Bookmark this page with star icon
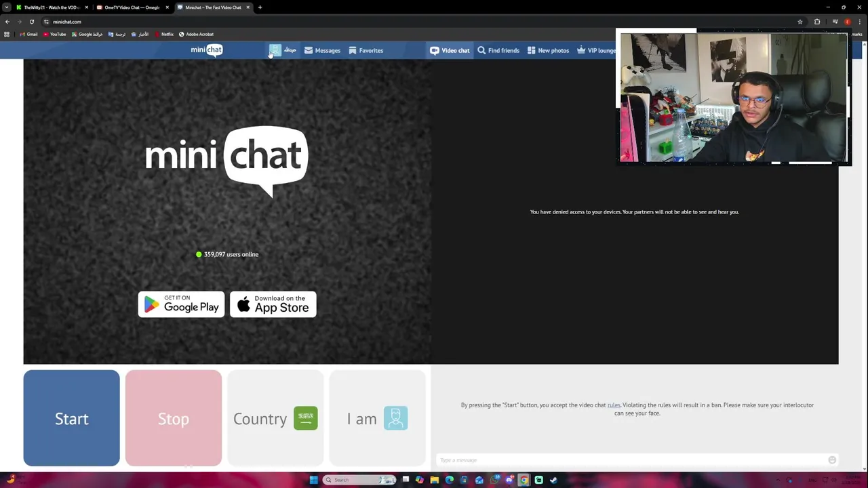Viewport: 868px width, 488px height. tap(800, 22)
